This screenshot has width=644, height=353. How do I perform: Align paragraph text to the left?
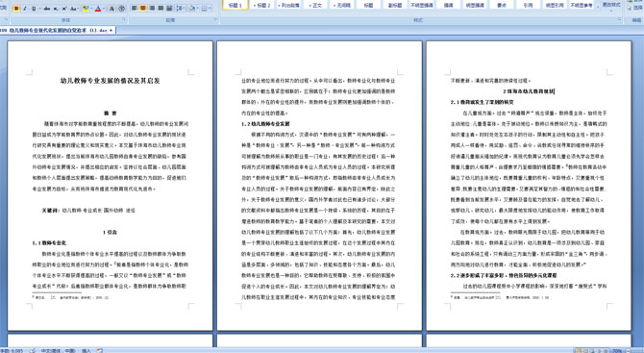coord(135,8)
